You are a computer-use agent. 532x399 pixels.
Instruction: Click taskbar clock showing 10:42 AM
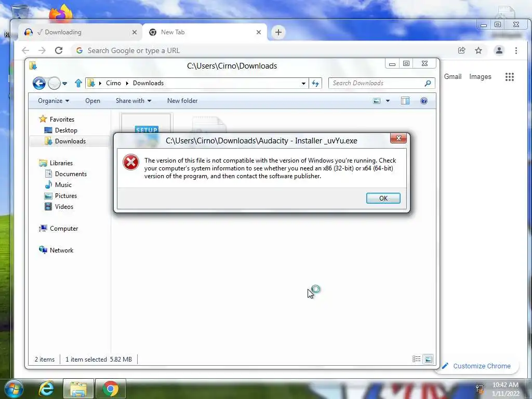click(505, 389)
